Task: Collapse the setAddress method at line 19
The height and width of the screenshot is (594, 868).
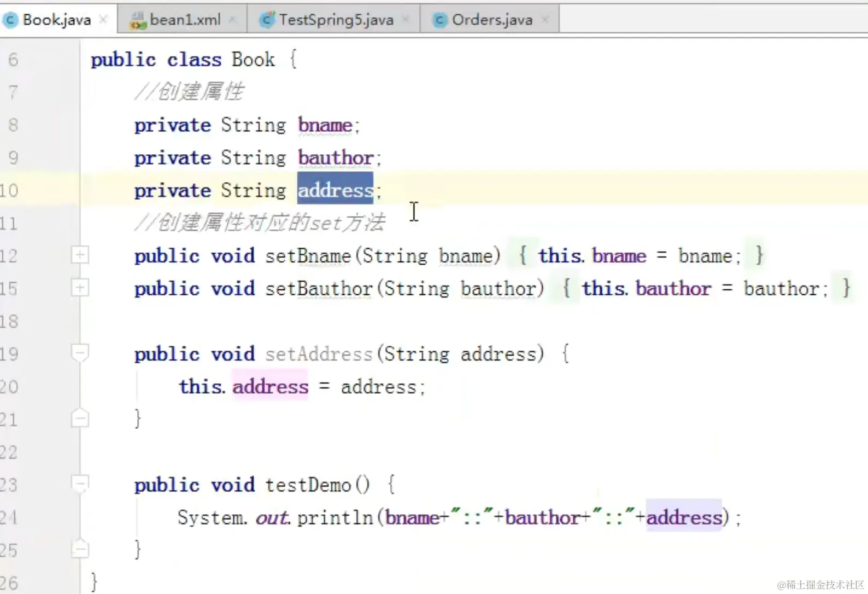Action: pyautogui.click(x=80, y=353)
